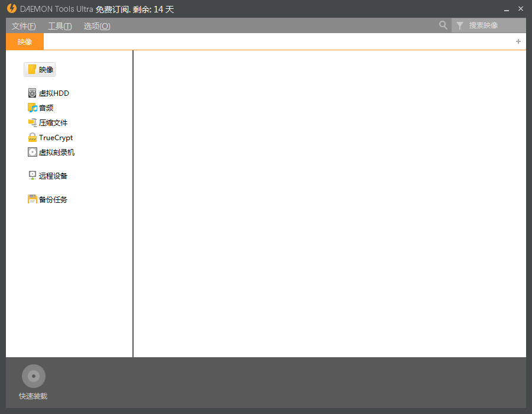532x414 pixels.
Task: Click the 快速装载 disc icon
Action: pyautogui.click(x=33, y=376)
